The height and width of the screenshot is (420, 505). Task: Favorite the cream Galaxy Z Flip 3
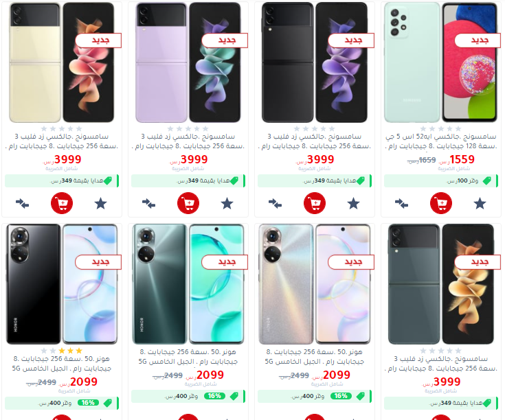pyautogui.click(x=100, y=204)
